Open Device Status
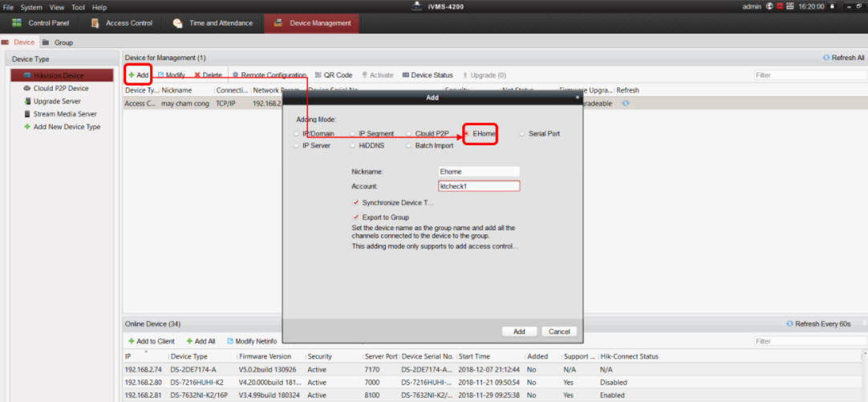The height and width of the screenshot is (402, 868). coord(428,75)
